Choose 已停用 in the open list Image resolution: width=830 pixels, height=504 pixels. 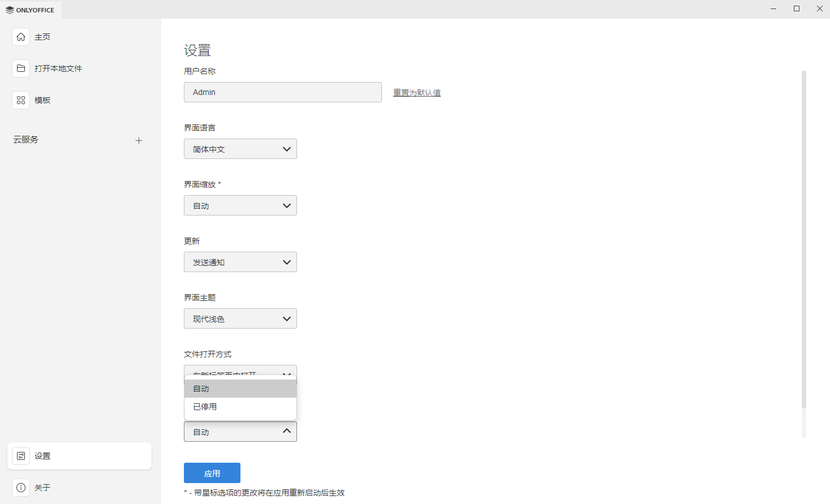click(240, 407)
